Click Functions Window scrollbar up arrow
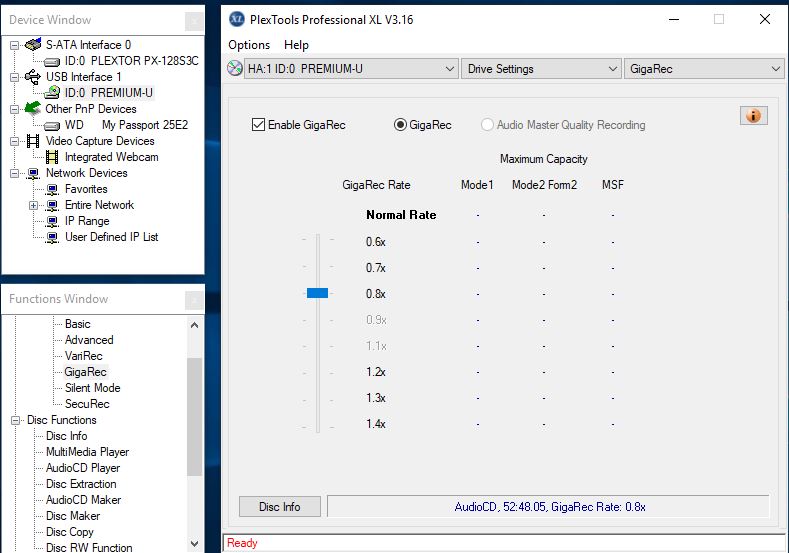This screenshot has height=553, width=789. coord(194,325)
